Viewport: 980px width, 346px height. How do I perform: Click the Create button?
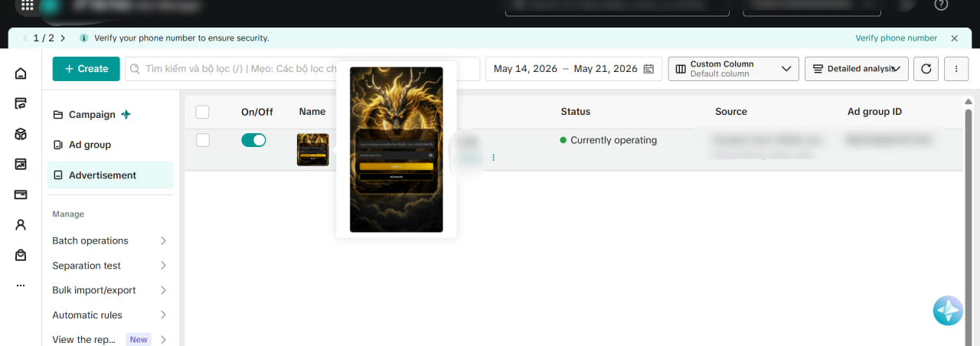86,69
